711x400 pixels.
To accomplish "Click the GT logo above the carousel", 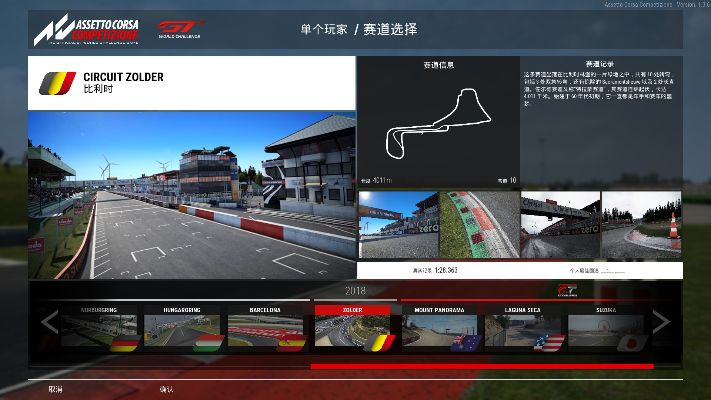I will point(567,290).
